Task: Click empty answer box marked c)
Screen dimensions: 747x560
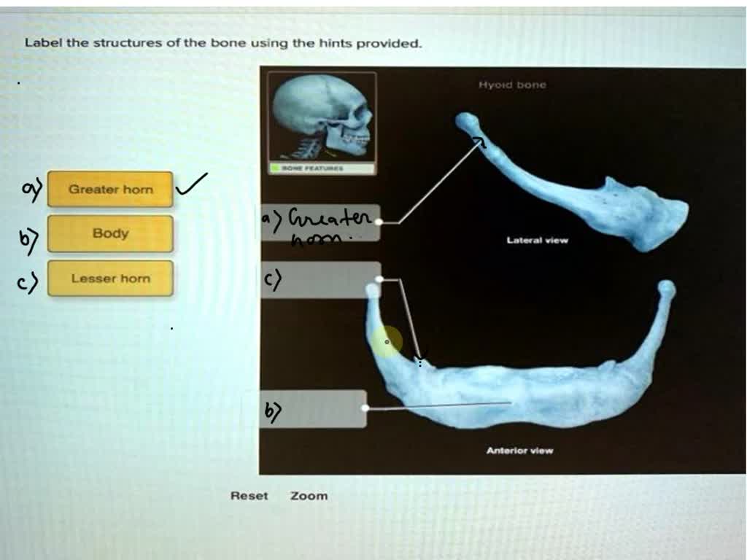Action: point(321,280)
